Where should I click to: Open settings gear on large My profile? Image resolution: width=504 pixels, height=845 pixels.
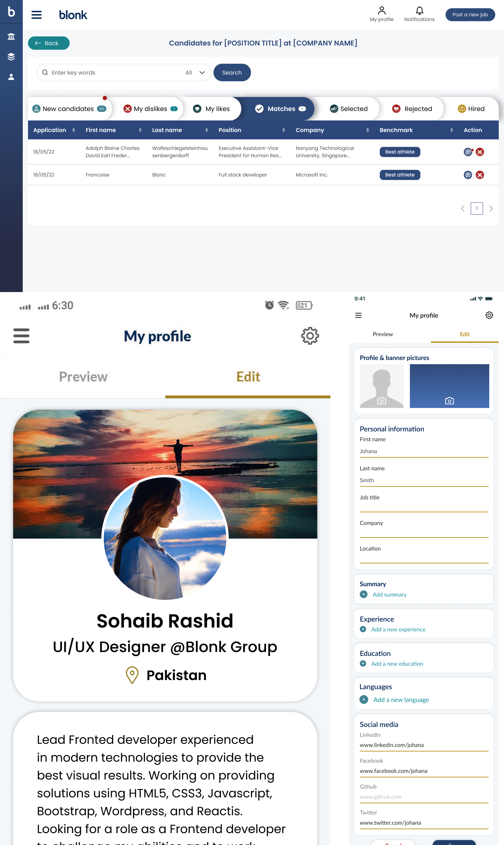310,336
